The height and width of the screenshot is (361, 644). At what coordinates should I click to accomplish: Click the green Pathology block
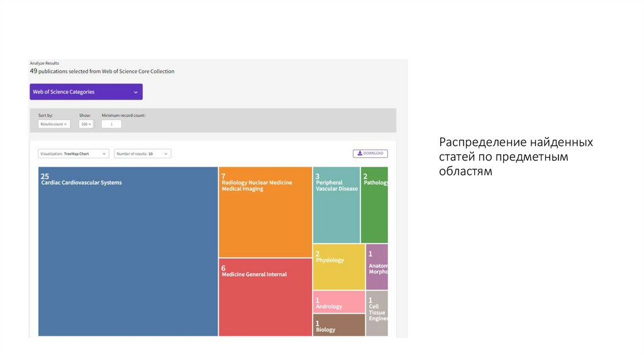374,205
